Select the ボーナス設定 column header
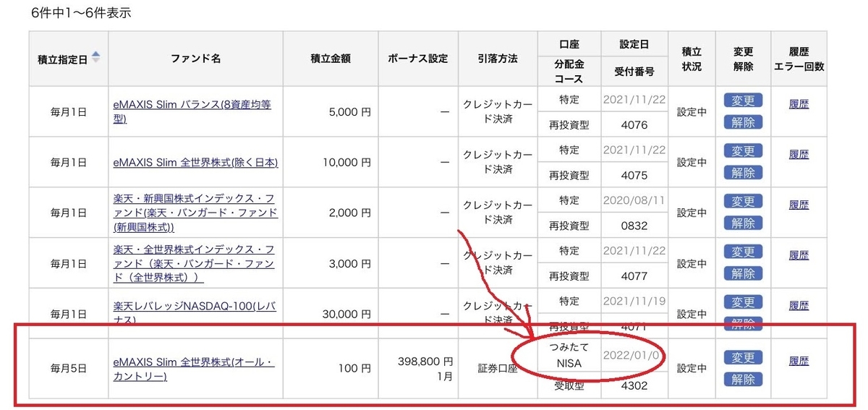This screenshot has width=868, height=410. click(x=418, y=59)
